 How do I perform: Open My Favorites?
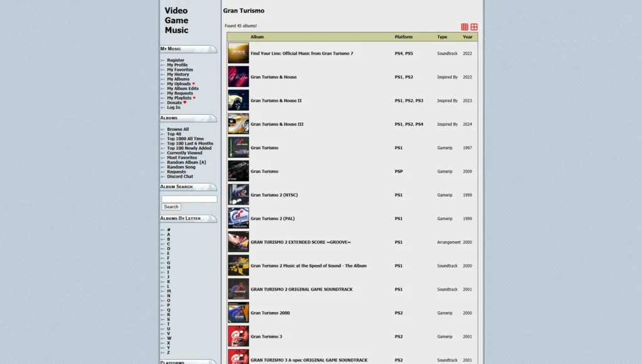coord(180,70)
